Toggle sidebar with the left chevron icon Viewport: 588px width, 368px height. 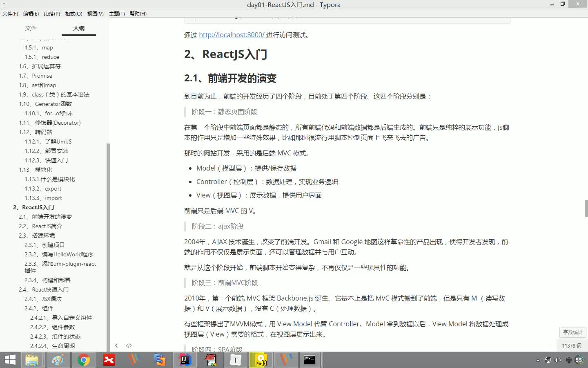(x=116, y=346)
